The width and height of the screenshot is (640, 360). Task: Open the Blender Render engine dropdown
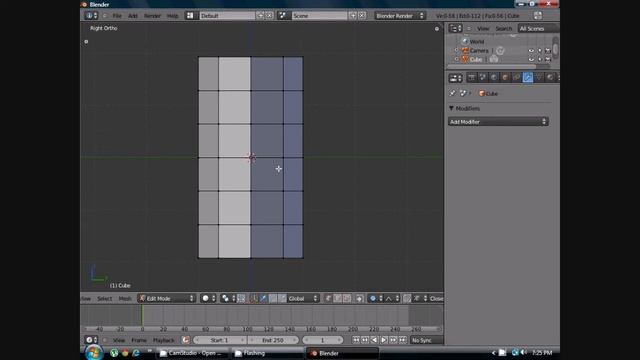(400, 16)
